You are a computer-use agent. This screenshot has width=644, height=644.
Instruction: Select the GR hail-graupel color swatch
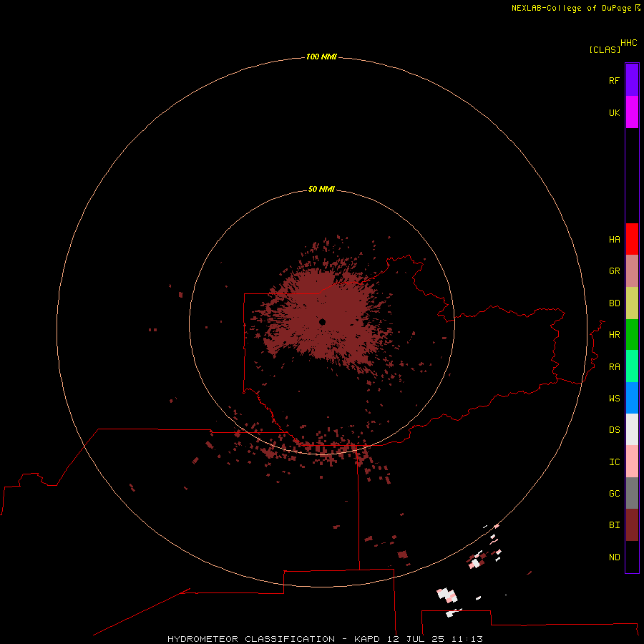632,271
